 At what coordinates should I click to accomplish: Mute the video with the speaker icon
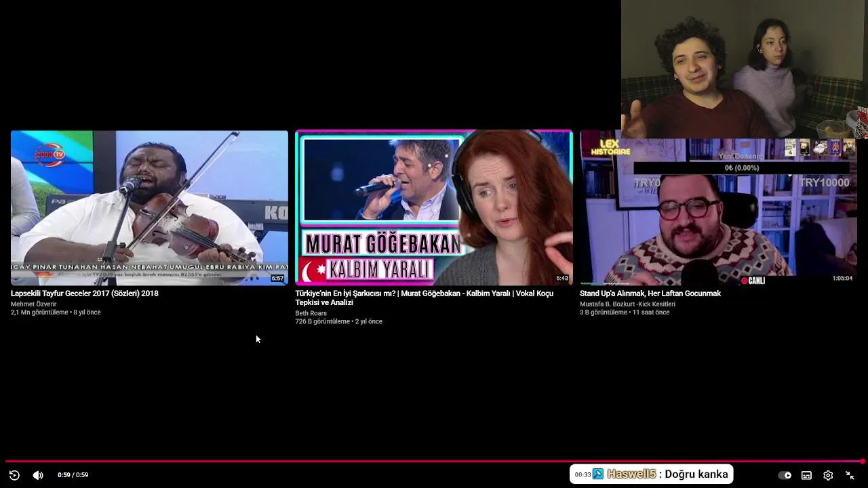pos(38,475)
